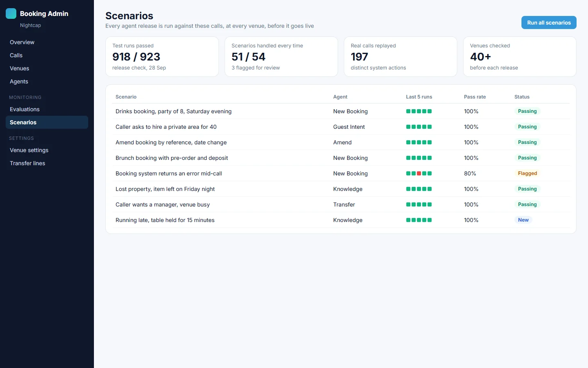
Task: Click the Flagged status badge
Action: click(x=528, y=173)
